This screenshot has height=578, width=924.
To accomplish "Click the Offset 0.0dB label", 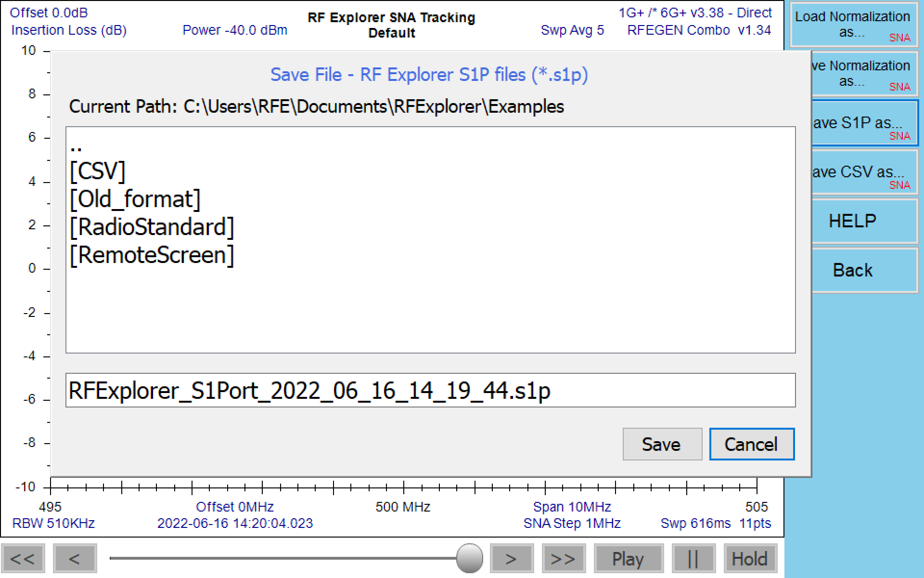I will coord(49,13).
